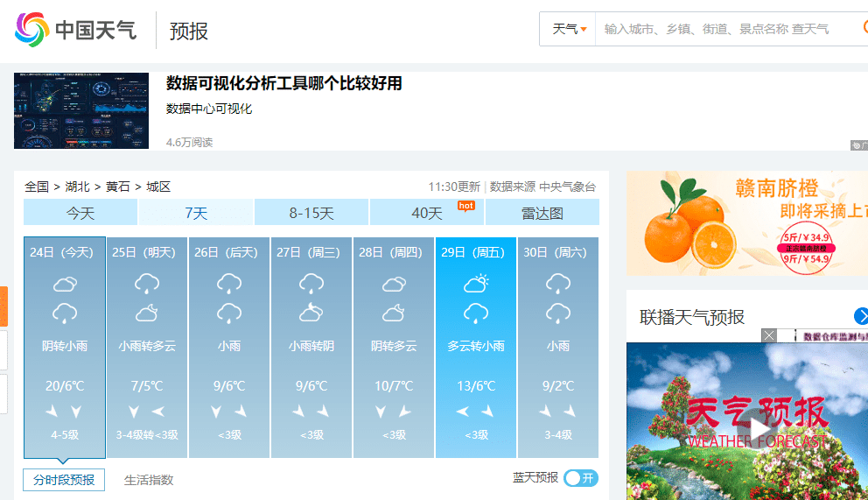
Task: Open the 40天 forecast tab
Action: click(x=427, y=213)
